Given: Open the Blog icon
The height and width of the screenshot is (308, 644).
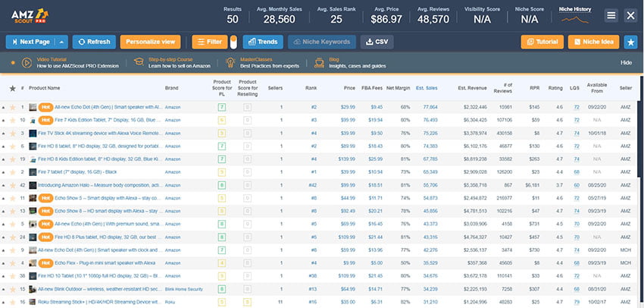Looking at the screenshot, I should tap(319, 62).
